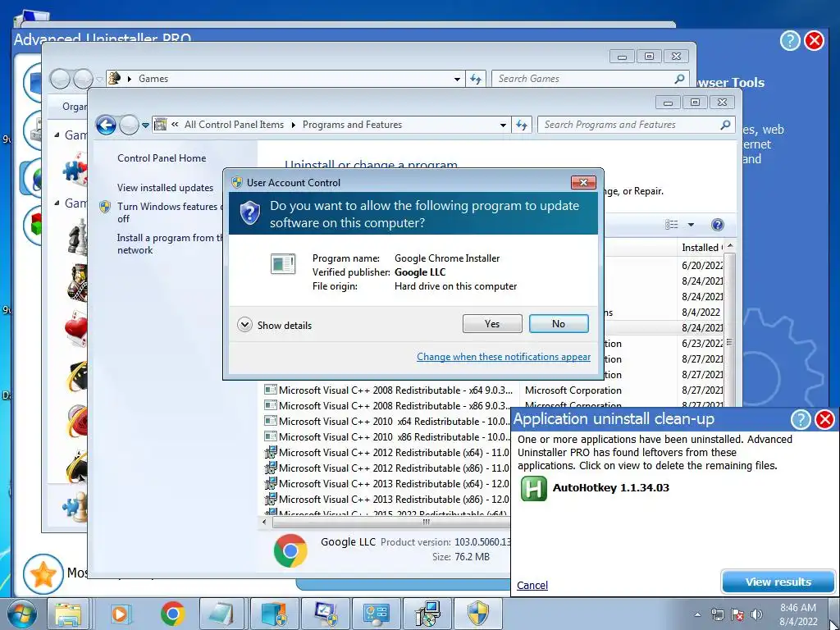
Task: Open Windows Explorer from taskbar
Action: click(x=67, y=614)
